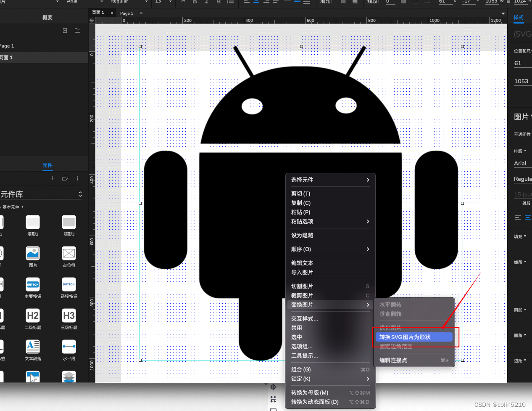
Task: Select the 矩形2 widget in library
Action: [x=33, y=225]
